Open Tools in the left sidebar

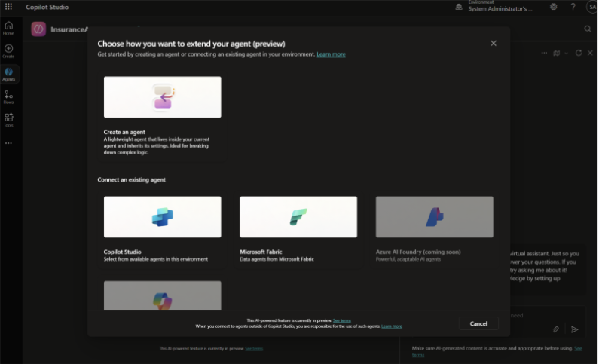pyautogui.click(x=8, y=120)
